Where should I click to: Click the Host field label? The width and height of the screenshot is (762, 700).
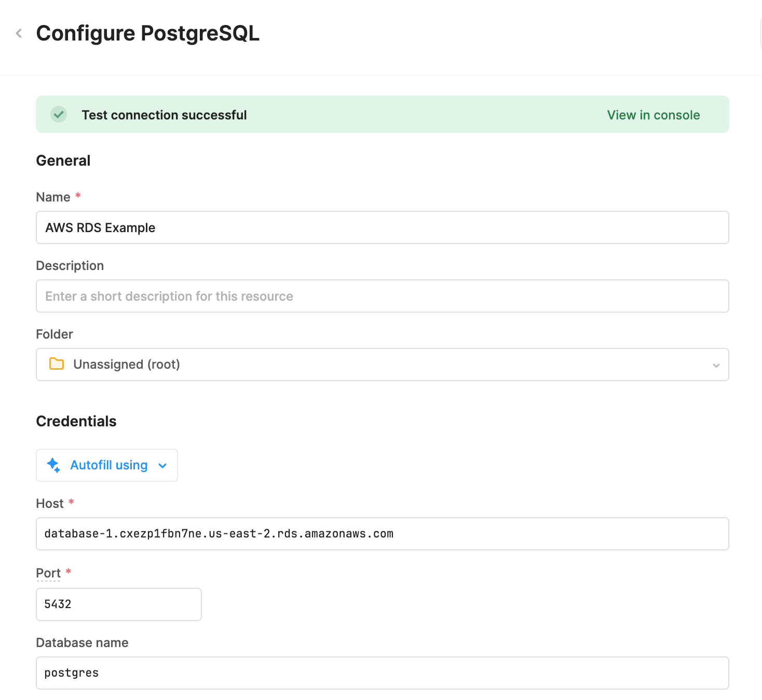click(50, 503)
